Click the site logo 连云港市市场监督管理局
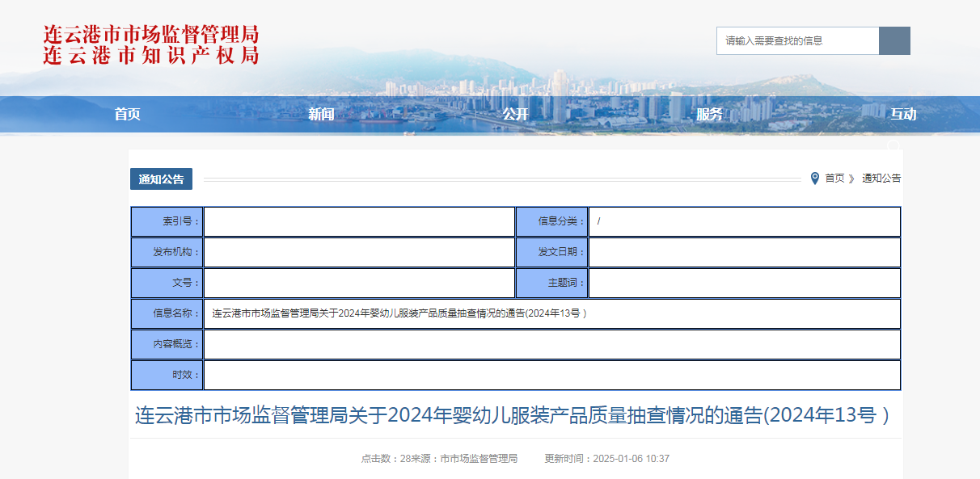The width and height of the screenshot is (980, 479). point(151,35)
